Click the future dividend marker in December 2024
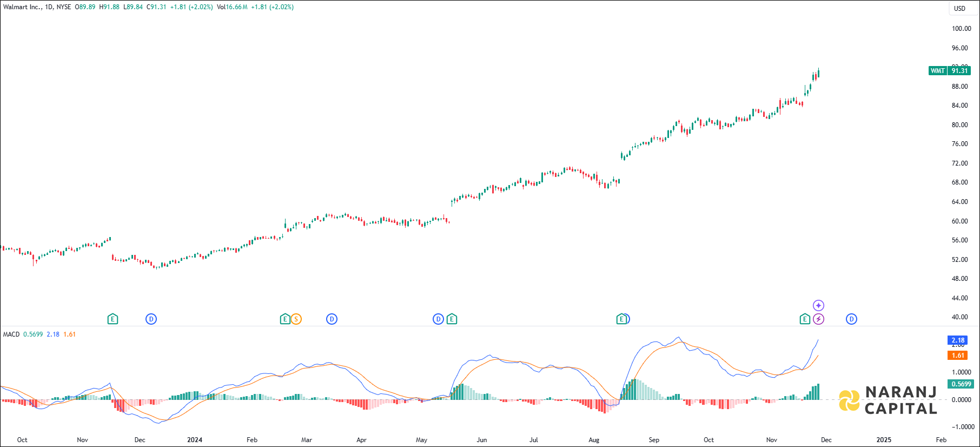 (851, 319)
